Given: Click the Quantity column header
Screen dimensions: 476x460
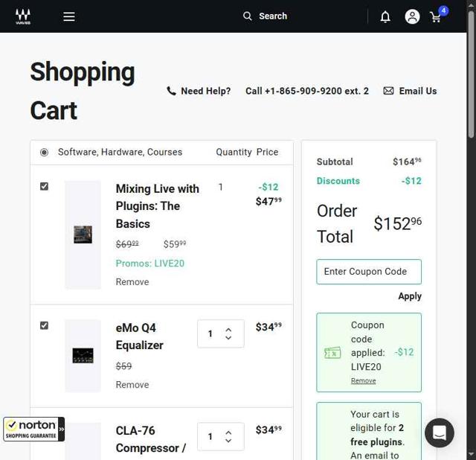Looking at the screenshot, I should click(234, 152).
